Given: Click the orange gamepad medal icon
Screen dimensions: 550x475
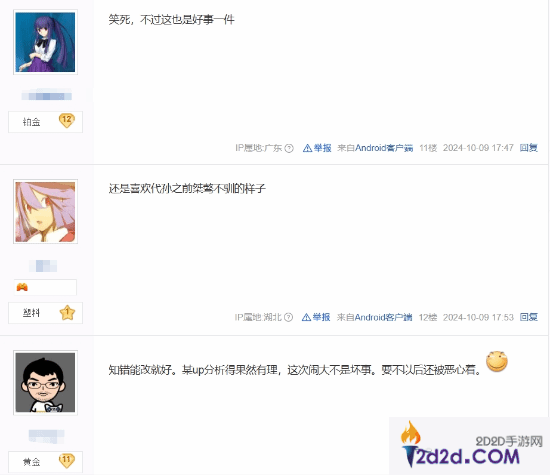Looking at the screenshot, I should [x=22, y=287].
